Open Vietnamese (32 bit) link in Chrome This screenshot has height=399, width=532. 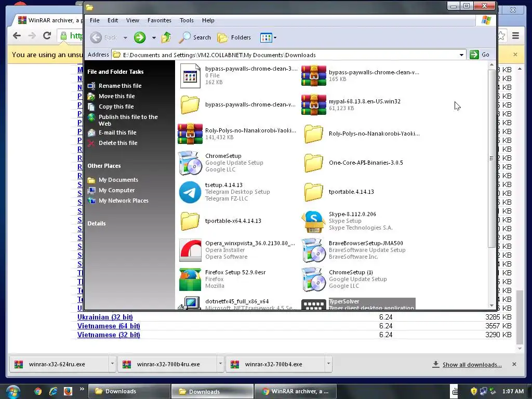click(x=109, y=335)
